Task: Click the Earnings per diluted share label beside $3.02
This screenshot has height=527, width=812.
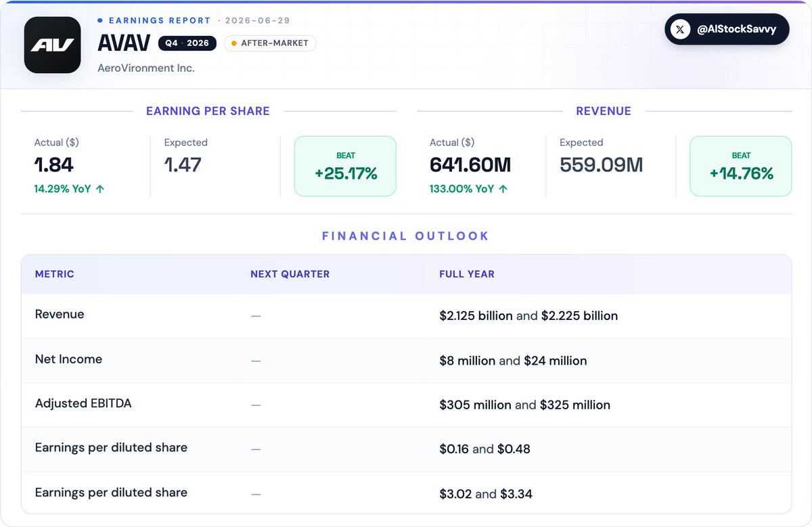Action: pos(111,492)
